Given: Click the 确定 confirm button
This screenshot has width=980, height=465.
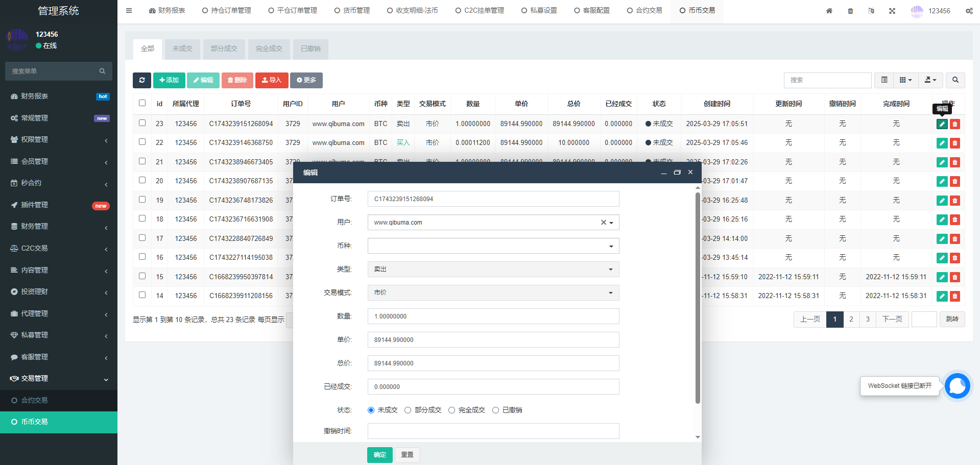Looking at the screenshot, I should (379, 455).
